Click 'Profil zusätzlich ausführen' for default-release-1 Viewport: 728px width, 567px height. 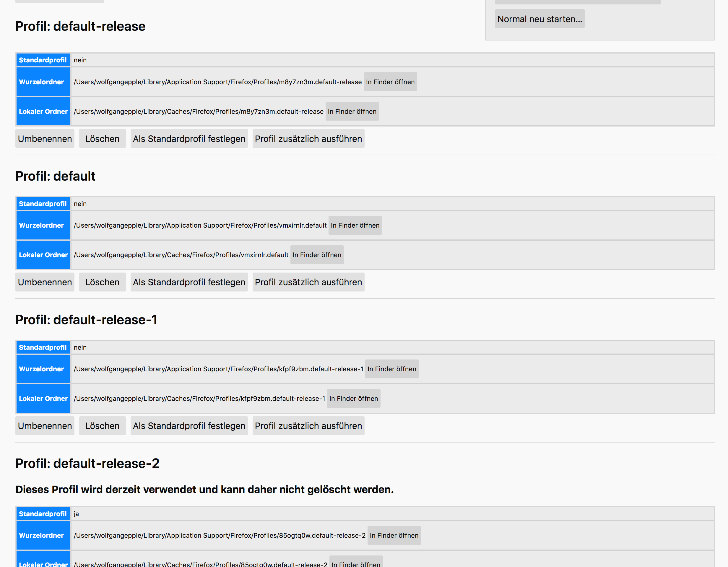pyautogui.click(x=308, y=426)
